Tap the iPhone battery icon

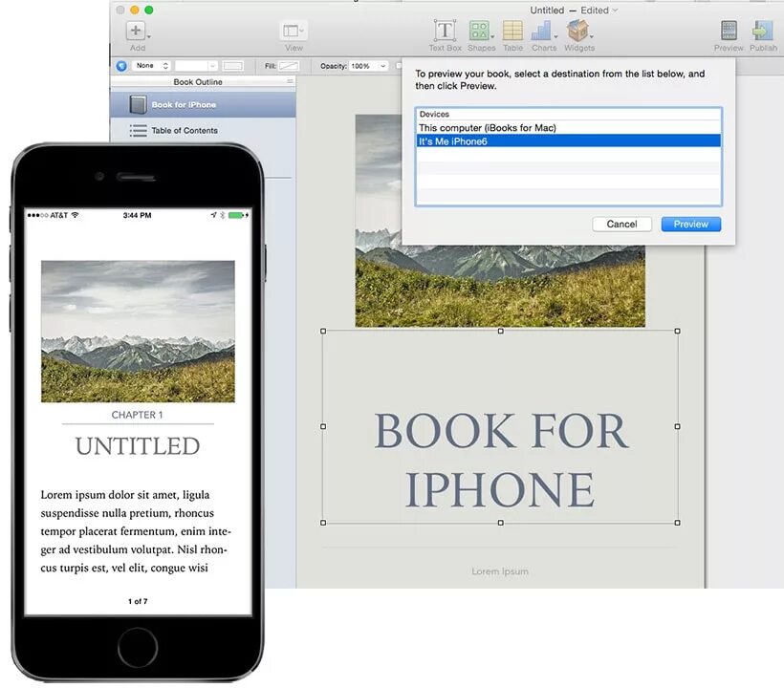(x=236, y=215)
